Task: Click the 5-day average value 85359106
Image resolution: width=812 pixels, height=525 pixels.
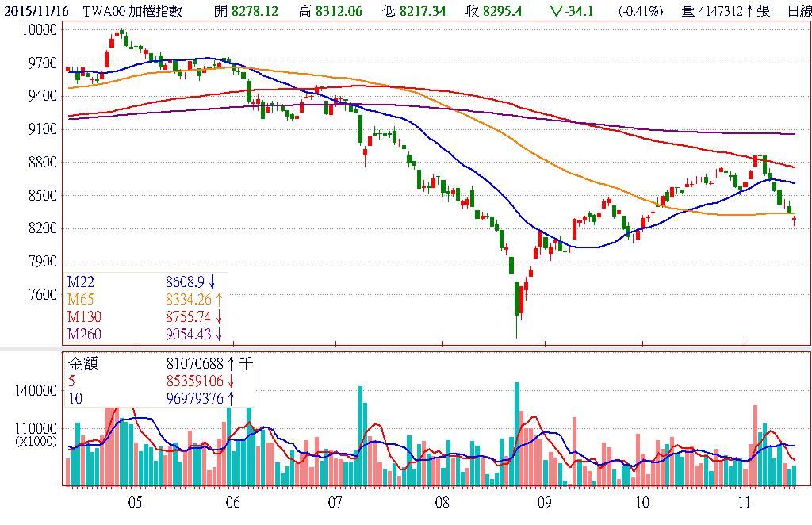Action: 195,381
